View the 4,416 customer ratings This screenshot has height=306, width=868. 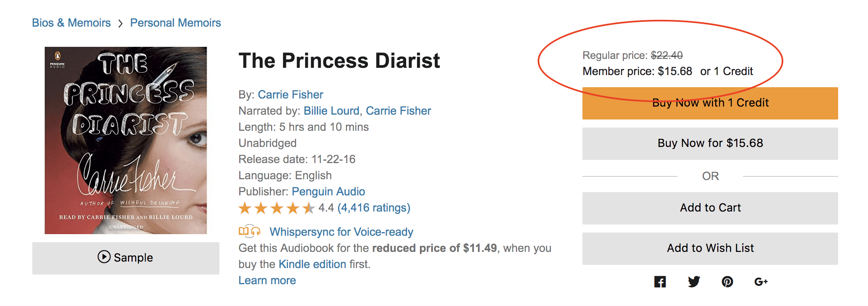coord(371,207)
